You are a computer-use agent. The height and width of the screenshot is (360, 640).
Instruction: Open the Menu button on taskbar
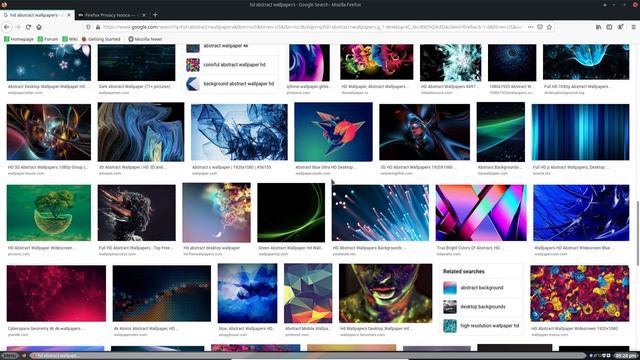[10, 356]
